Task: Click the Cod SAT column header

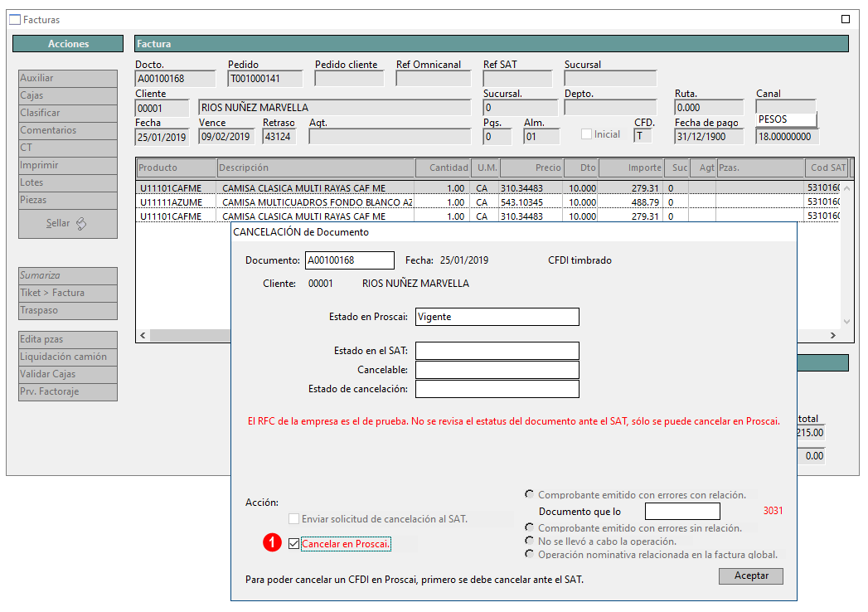Action: coord(827,168)
